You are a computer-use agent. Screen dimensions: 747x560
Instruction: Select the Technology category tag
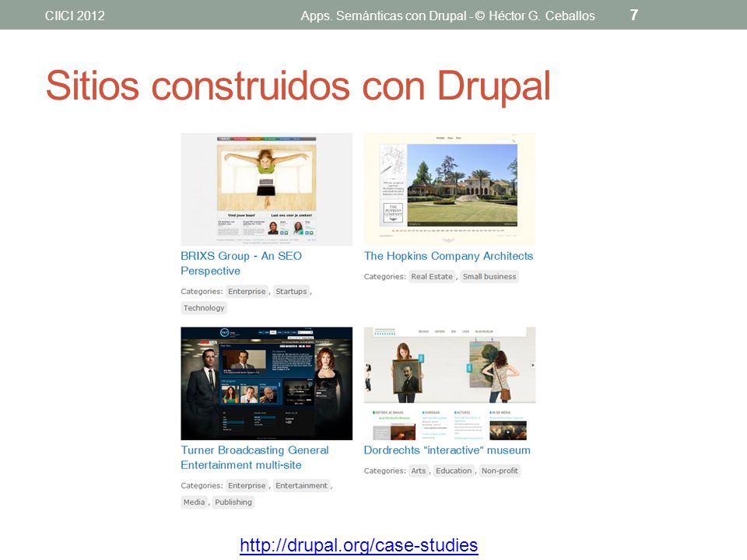point(204,308)
